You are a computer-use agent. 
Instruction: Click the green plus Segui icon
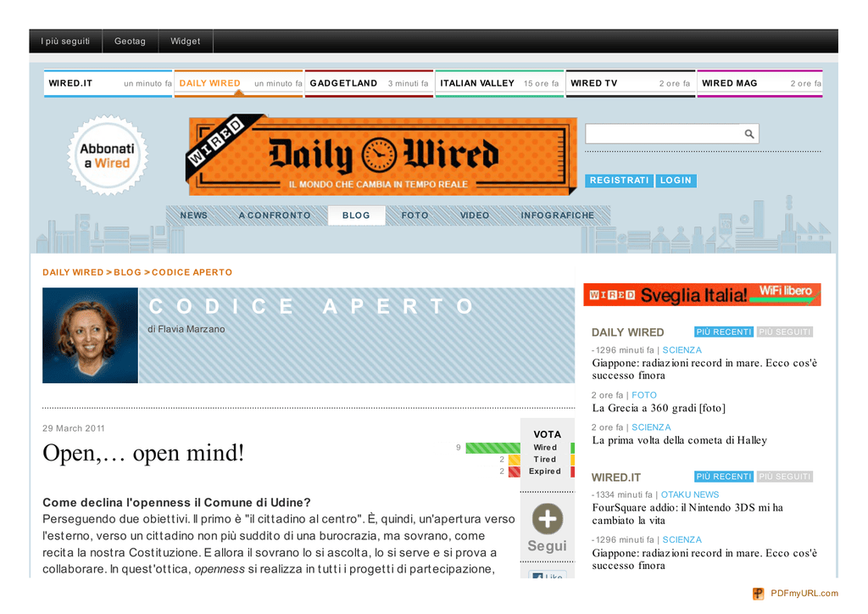(x=547, y=518)
